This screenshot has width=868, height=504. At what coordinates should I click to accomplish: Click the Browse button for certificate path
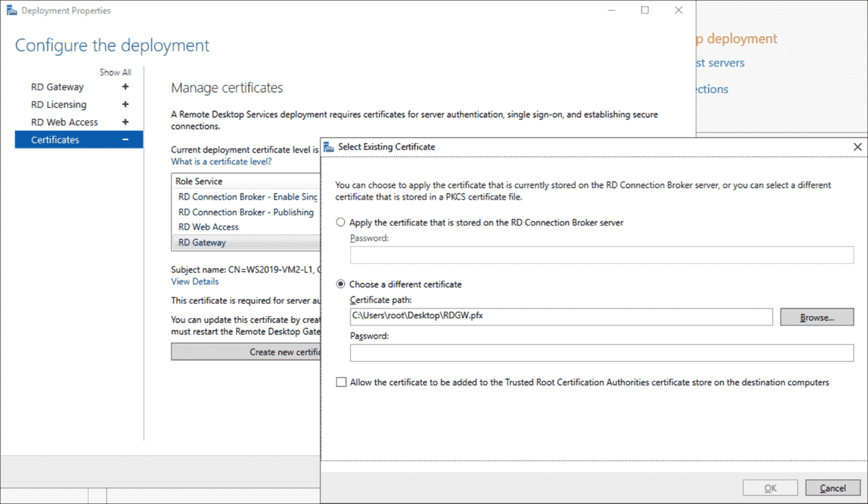tap(817, 316)
